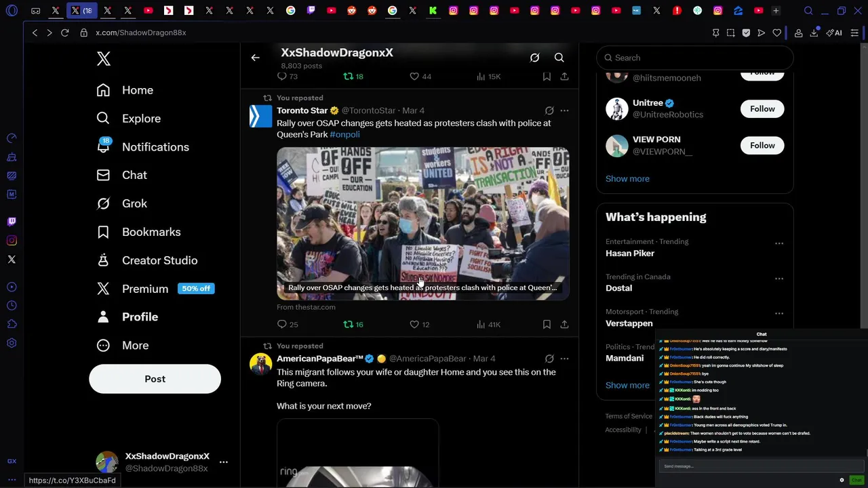Image resolution: width=868 pixels, height=488 pixels.
Task: Open the #onpoli hashtag
Action: [x=344, y=134]
